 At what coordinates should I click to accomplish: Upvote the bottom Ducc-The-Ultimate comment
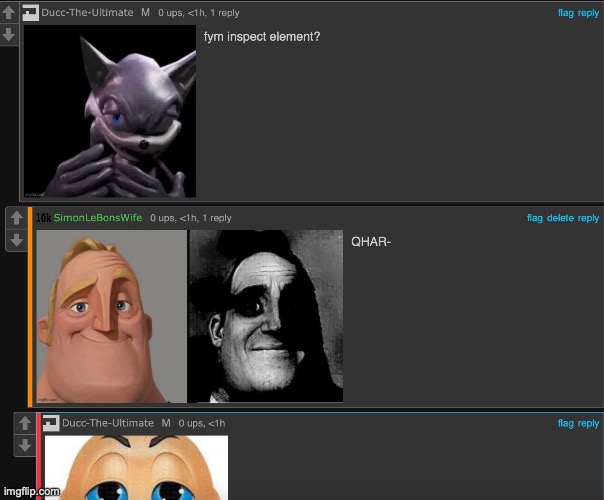[x=25, y=423]
